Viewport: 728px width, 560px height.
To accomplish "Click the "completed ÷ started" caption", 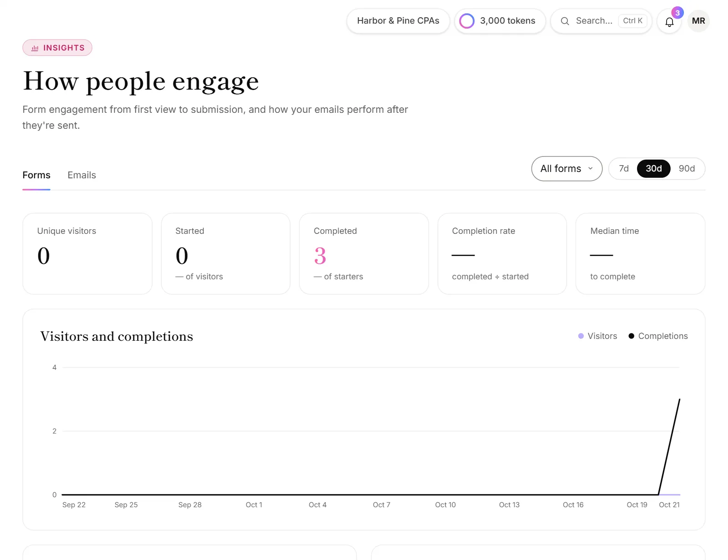I will tap(490, 277).
